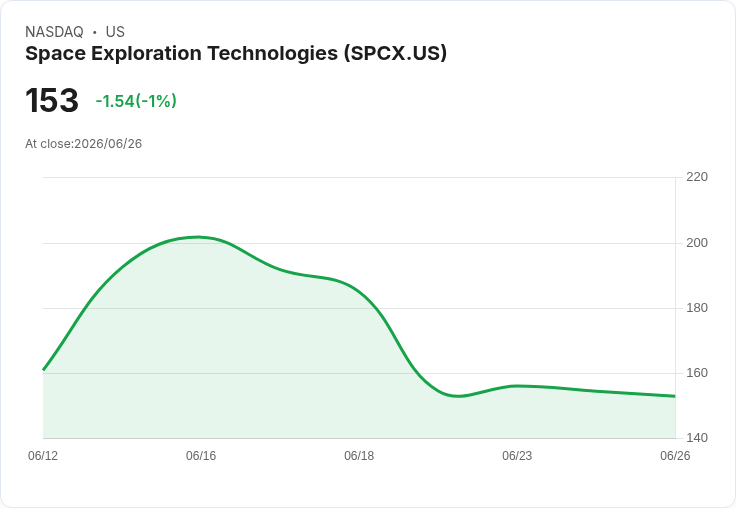736x508 pixels.
Task: Click the chart line's lowest dip before 06/23
Action: point(459,396)
